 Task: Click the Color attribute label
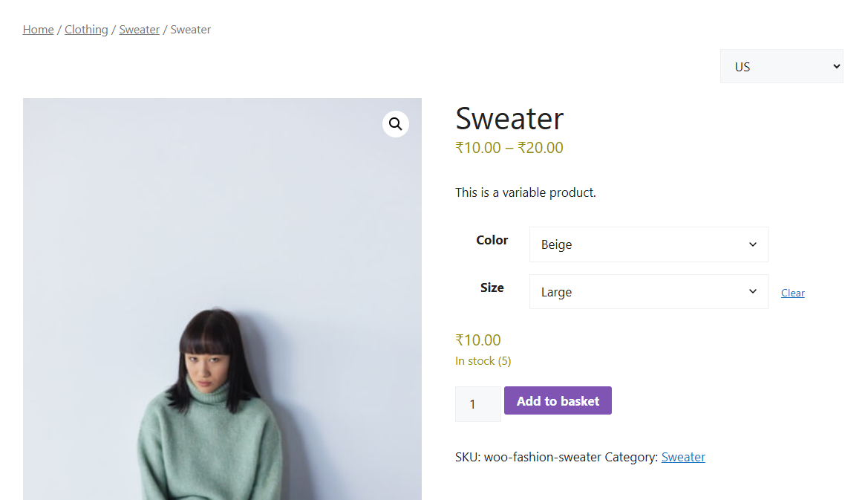(492, 240)
